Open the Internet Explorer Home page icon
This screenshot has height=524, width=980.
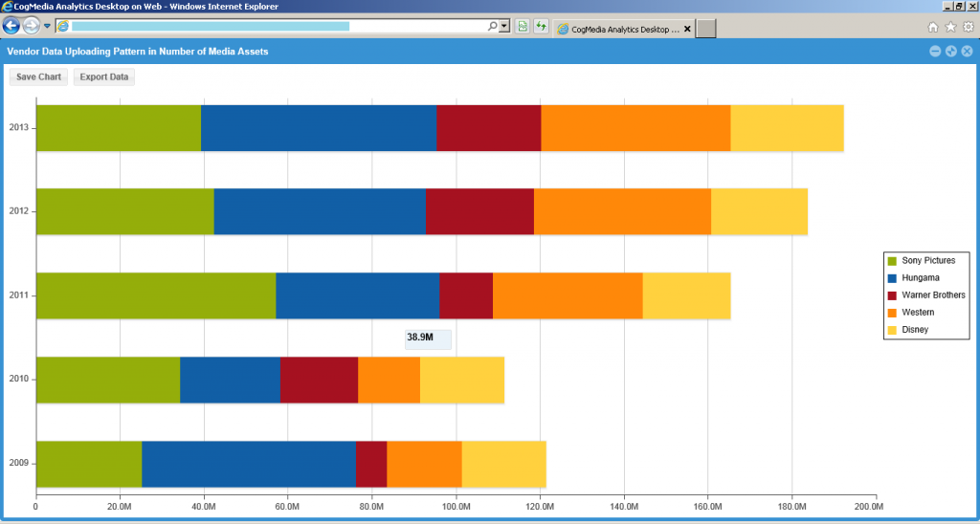(x=933, y=27)
